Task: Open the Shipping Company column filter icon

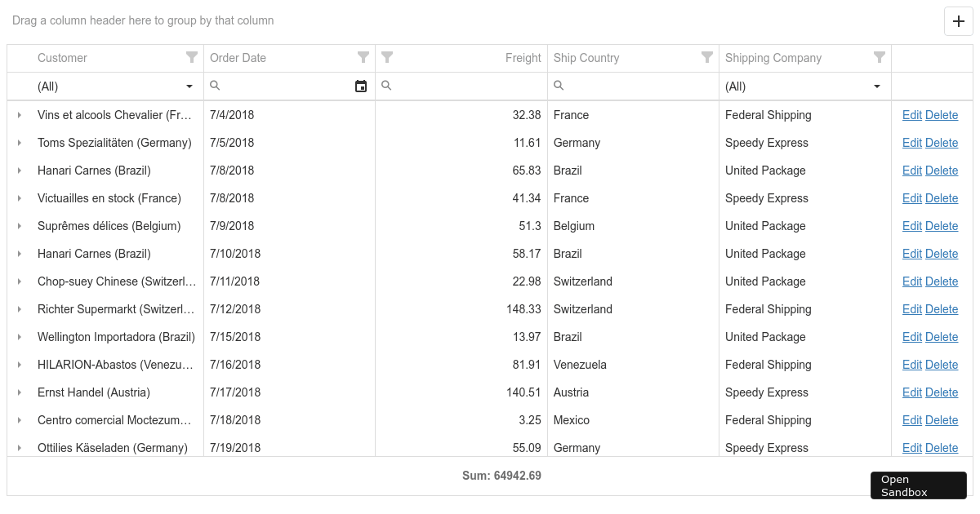Action: (880, 58)
